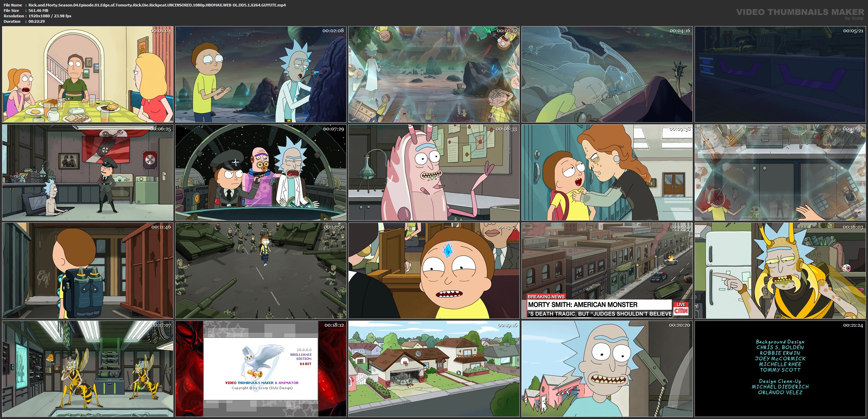Click the BRILLIANCE EDITION text
868x419 pixels.
tap(301, 357)
